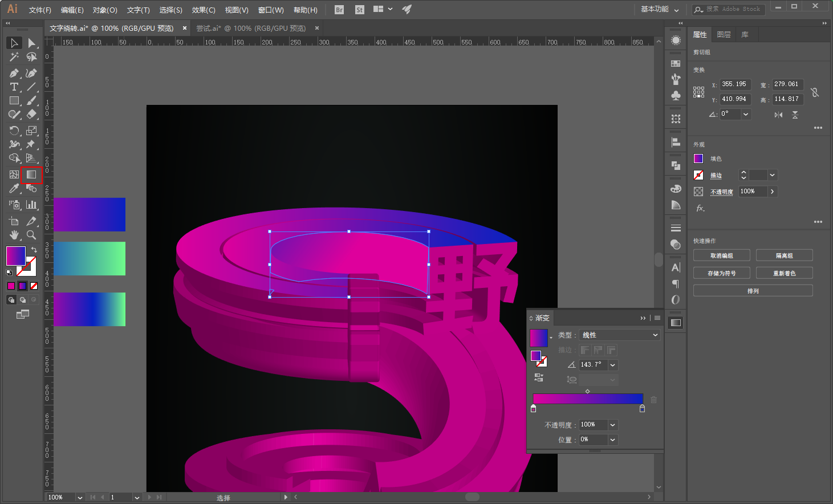Select the Zoom tool
The image size is (833, 504).
(x=31, y=235)
